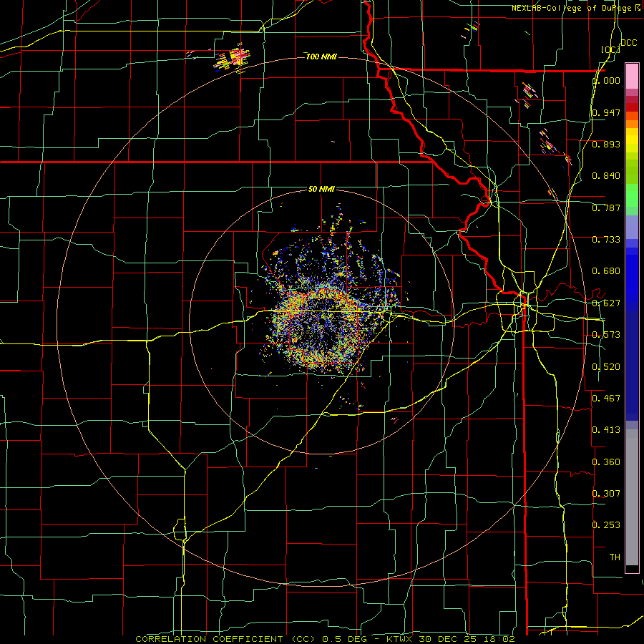Click the 0.573 legend value
This screenshot has height=644, width=644.
click(606, 335)
